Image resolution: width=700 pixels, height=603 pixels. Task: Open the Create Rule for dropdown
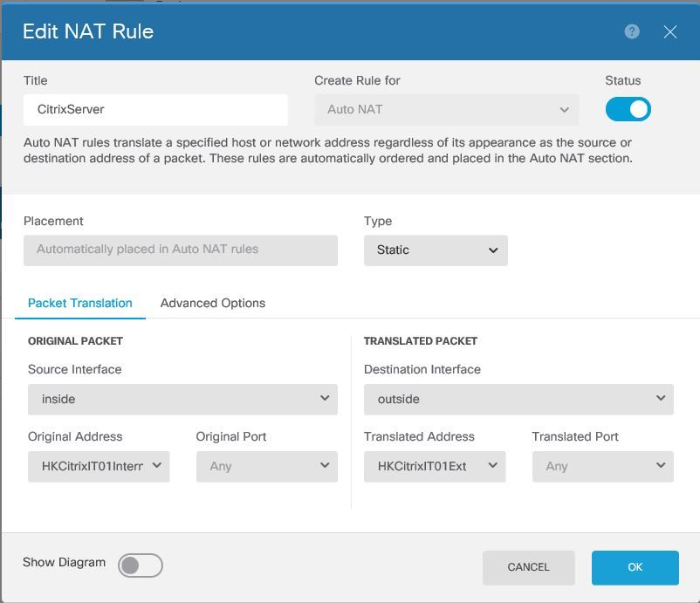pyautogui.click(x=446, y=109)
